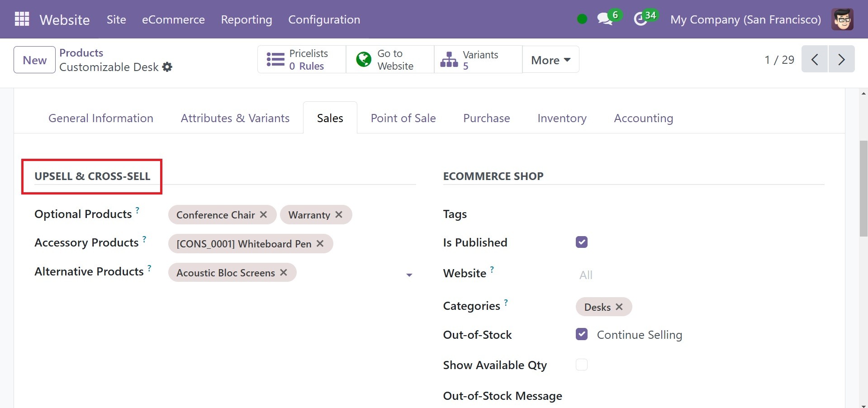Open the eCommerce menu
Image resolution: width=868 pixels, height=408 pixels.
pos(173,19)
